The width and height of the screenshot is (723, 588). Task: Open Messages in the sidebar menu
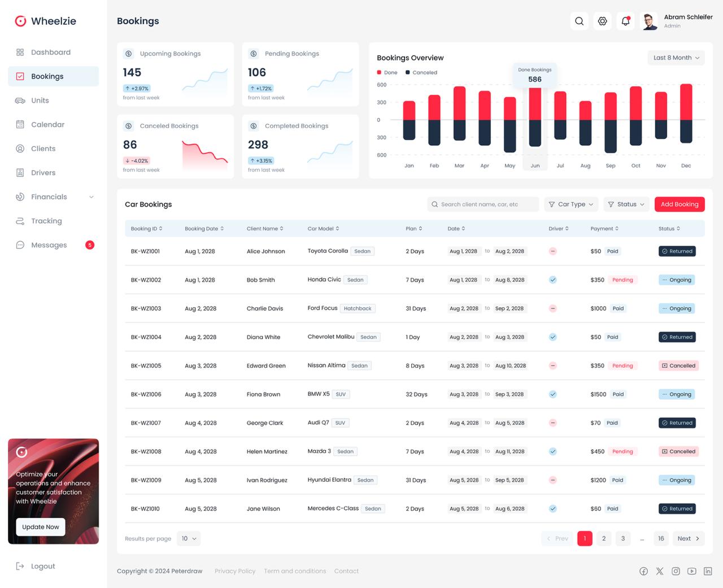[x=49, y=245]
